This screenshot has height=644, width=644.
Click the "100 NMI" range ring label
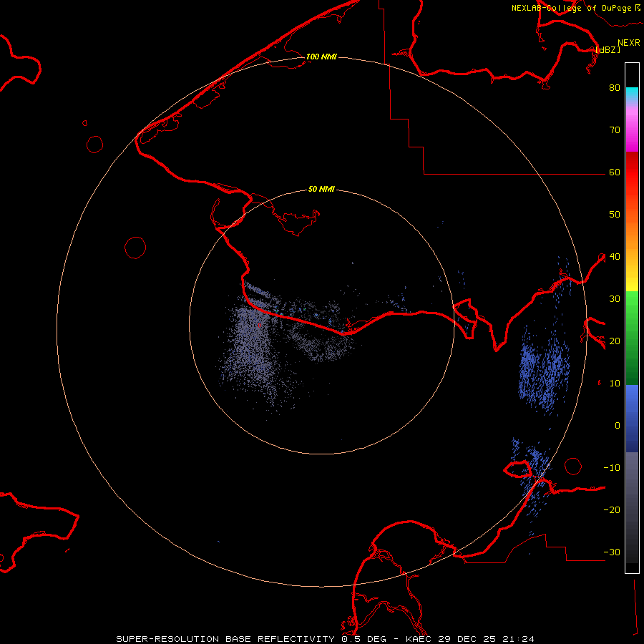point(321,57)
